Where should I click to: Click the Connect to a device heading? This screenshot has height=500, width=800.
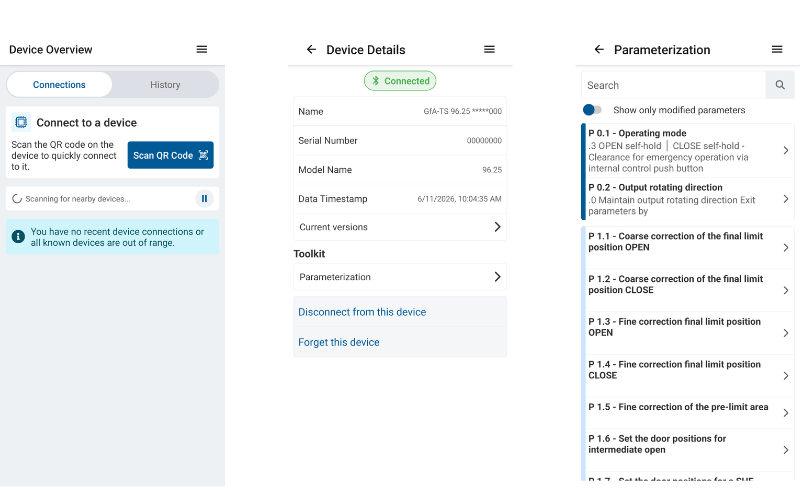(86, 122)
